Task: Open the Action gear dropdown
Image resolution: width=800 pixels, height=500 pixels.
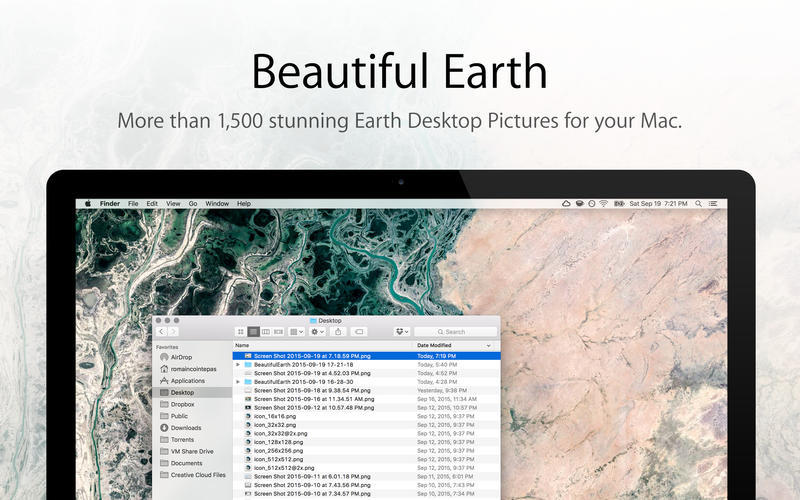Action: pyautogui.click(x=317, y=331)
